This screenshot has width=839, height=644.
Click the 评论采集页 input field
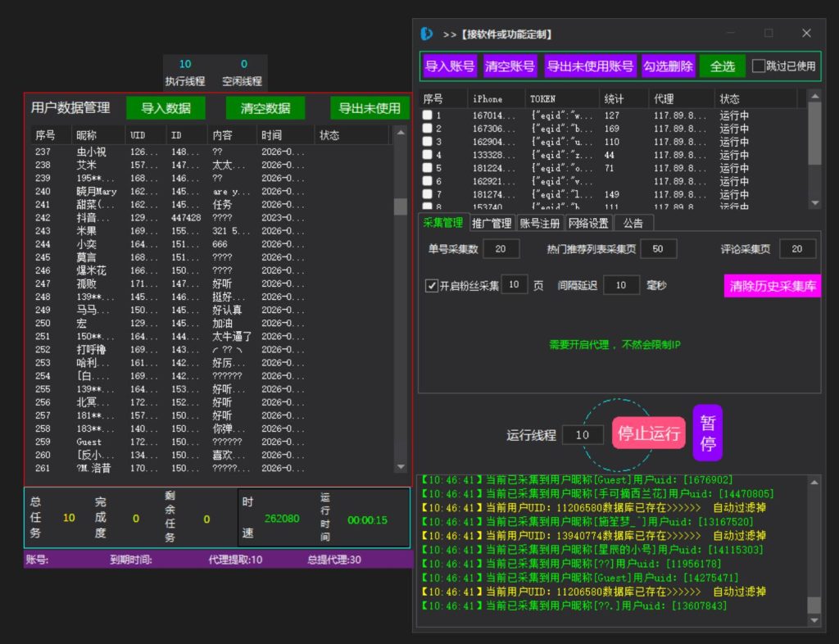pyautogui.click(x=797, y=249)
